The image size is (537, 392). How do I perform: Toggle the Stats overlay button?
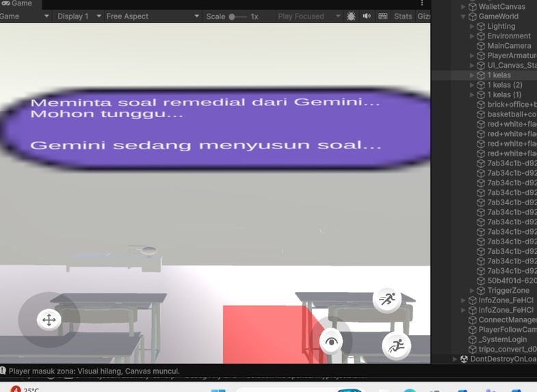pos(403,16)
